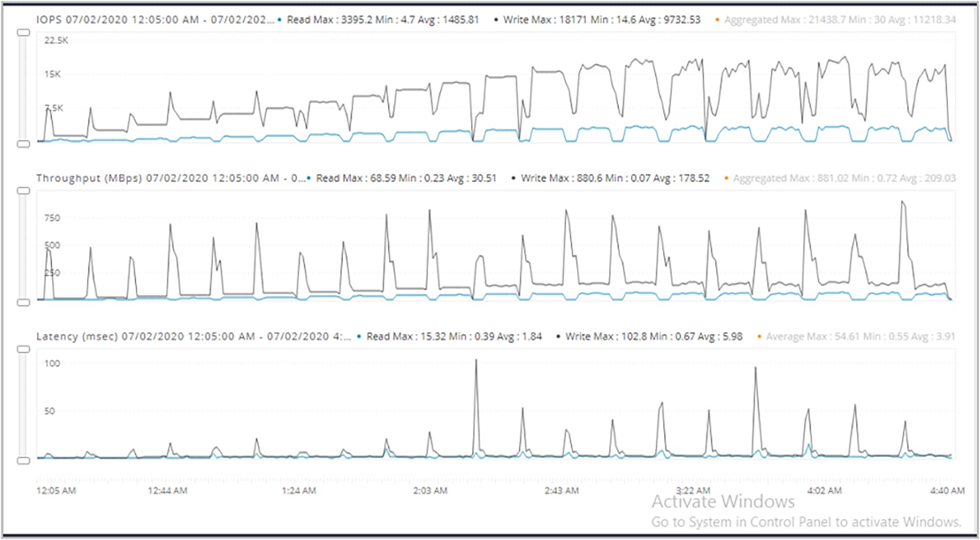Enable Average series in Latency legend
This screenshot has width=980, height=540.
[x=856, y=336]
